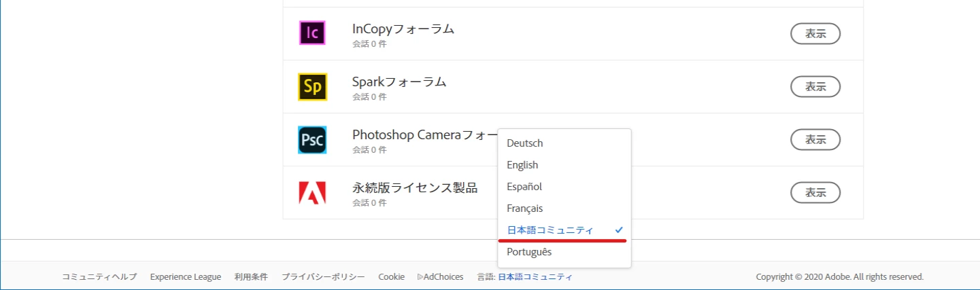Choose Português from language list

(x=564, y=252)
